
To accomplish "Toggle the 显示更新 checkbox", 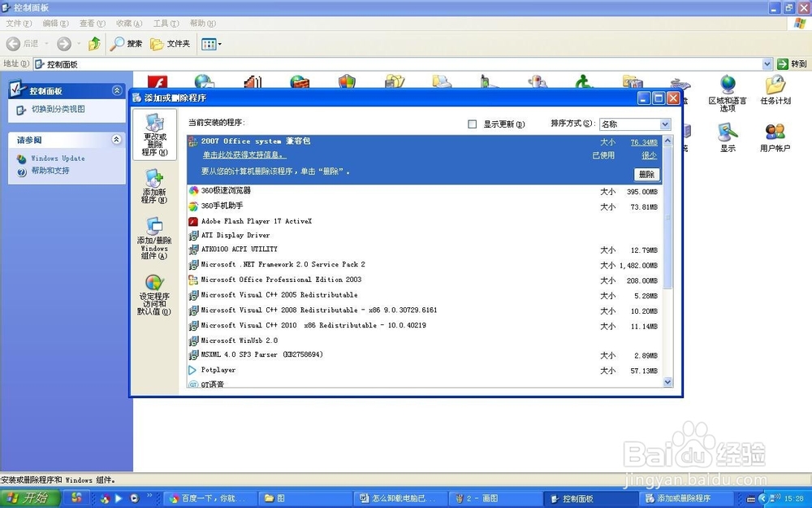I will (x=473, y=124).
